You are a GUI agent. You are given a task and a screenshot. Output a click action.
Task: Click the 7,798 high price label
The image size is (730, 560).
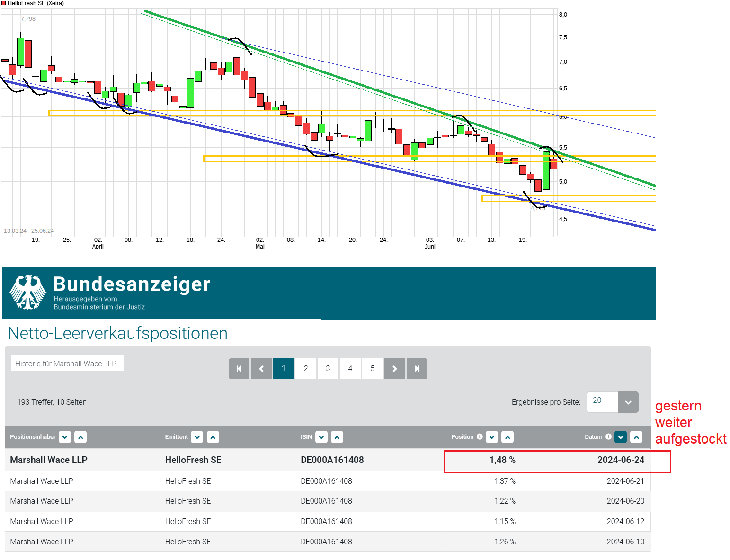click(28, 19)
